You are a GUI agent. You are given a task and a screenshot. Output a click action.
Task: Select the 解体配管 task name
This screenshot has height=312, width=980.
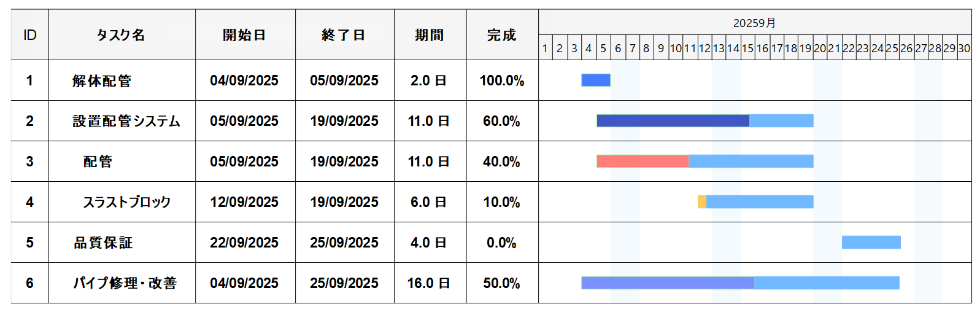(x=102, y=80)
